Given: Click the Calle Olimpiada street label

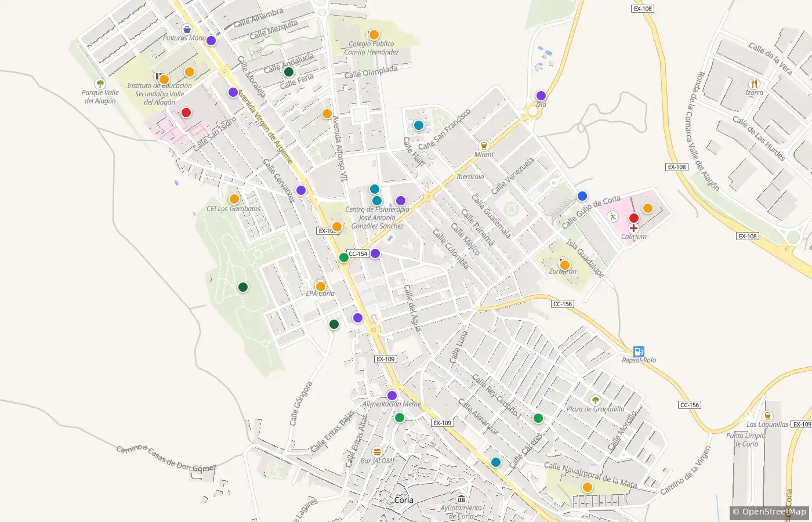Looking at the screenshot, I should pyautogui.click(x=371, y=72).
